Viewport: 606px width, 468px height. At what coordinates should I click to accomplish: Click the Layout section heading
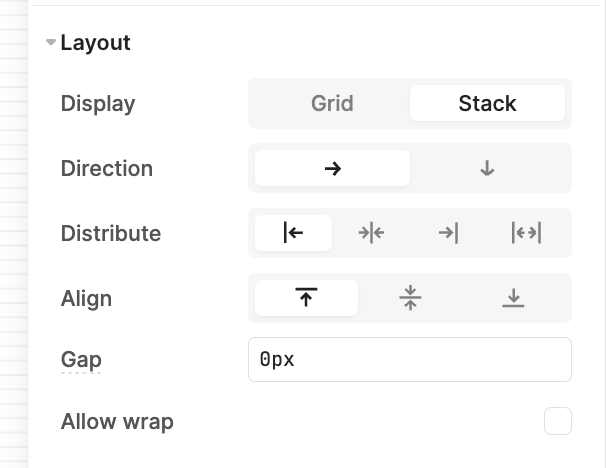[x=95, y=43]
